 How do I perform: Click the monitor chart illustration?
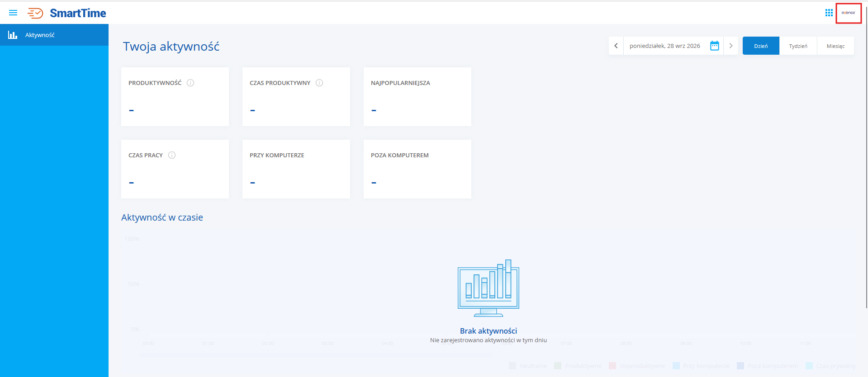489,288
